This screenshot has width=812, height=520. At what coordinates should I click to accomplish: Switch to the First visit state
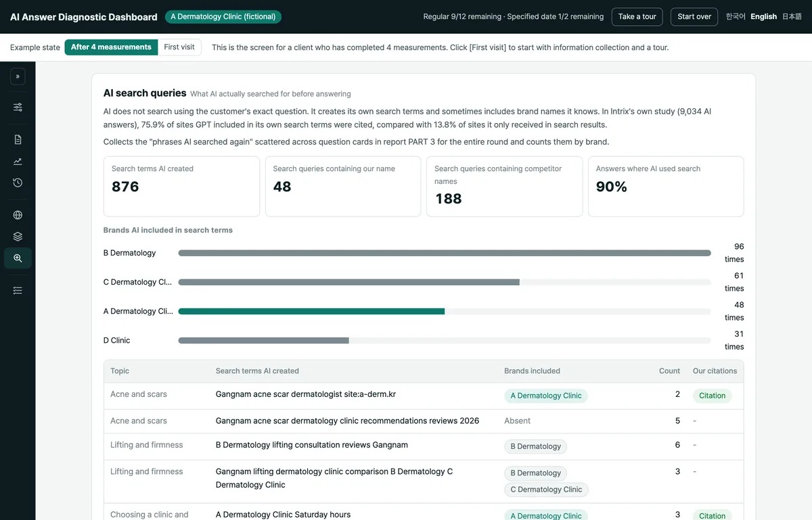point(179,47)
